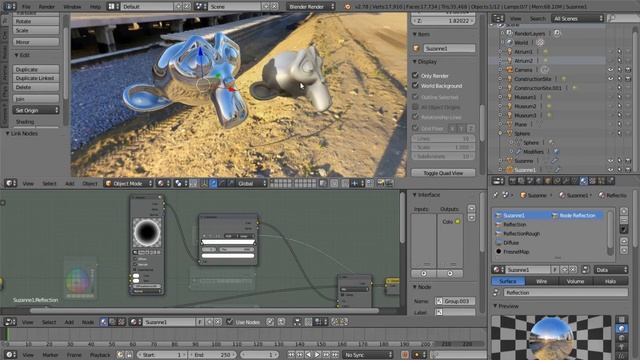This screenshot has height=360, width=640.
Task: Open the File menu
Action: pyautogui.click(x=26, y=7)
